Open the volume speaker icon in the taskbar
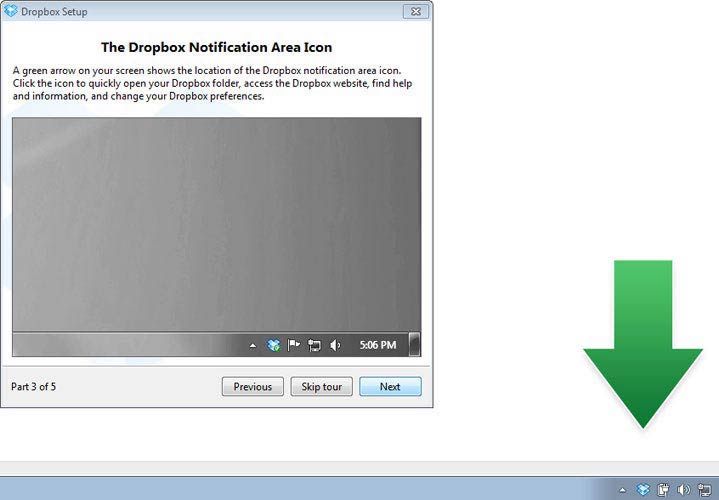 [x=683, y=489]
